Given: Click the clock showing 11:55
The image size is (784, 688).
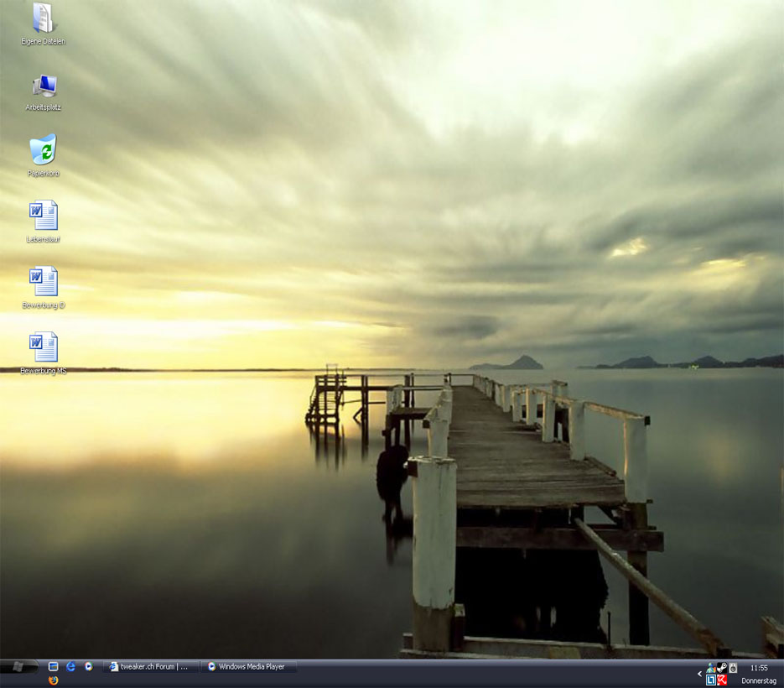Looking at the screenshot, I should click(759, 669).
